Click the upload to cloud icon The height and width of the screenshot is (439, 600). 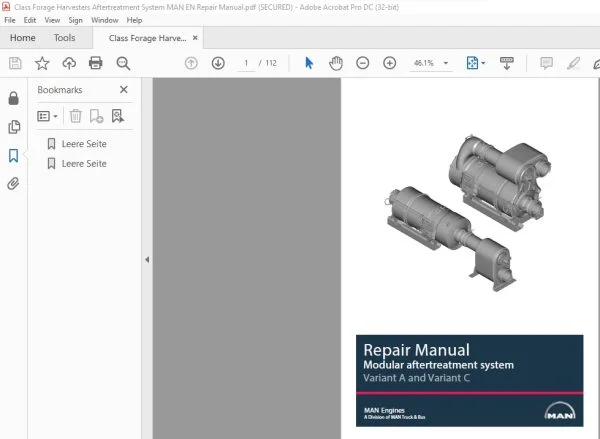tap(69, 63)
